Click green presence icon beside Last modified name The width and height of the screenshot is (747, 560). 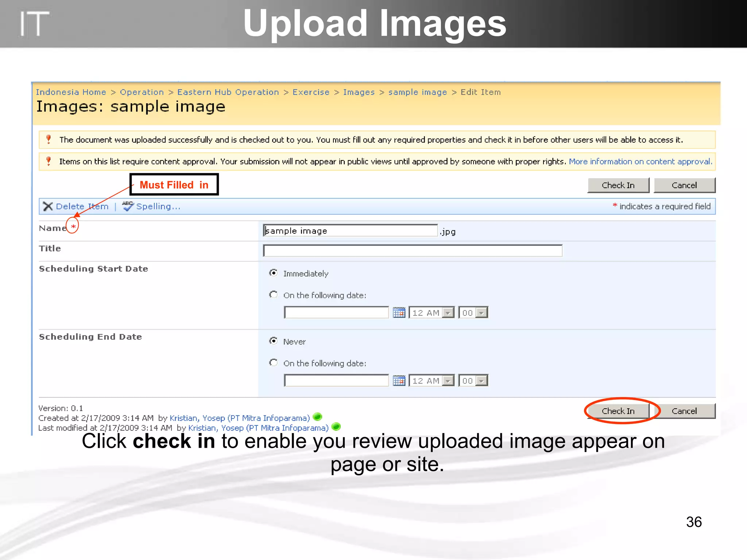[x=336, y=426]
